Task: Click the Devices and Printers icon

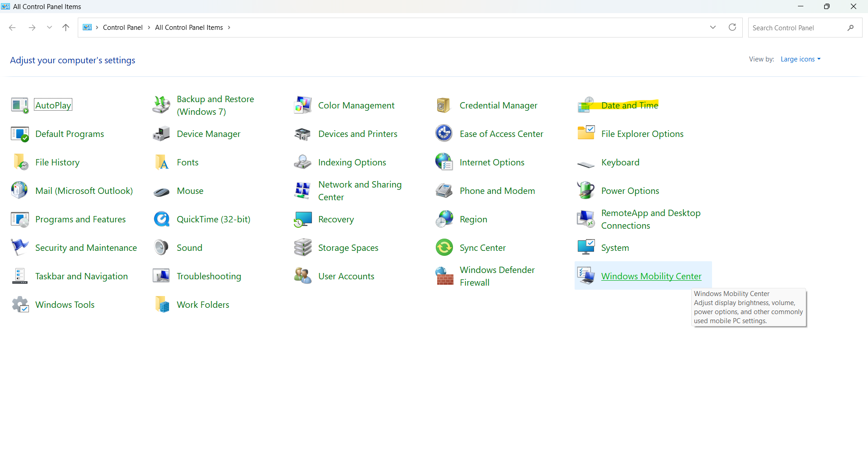Action: [x=303, y=134]
